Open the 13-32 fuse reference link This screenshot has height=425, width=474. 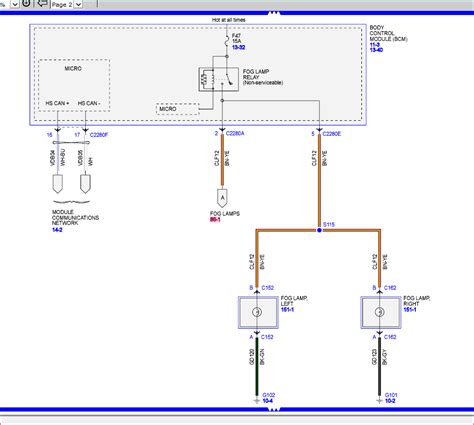(238, 47)
